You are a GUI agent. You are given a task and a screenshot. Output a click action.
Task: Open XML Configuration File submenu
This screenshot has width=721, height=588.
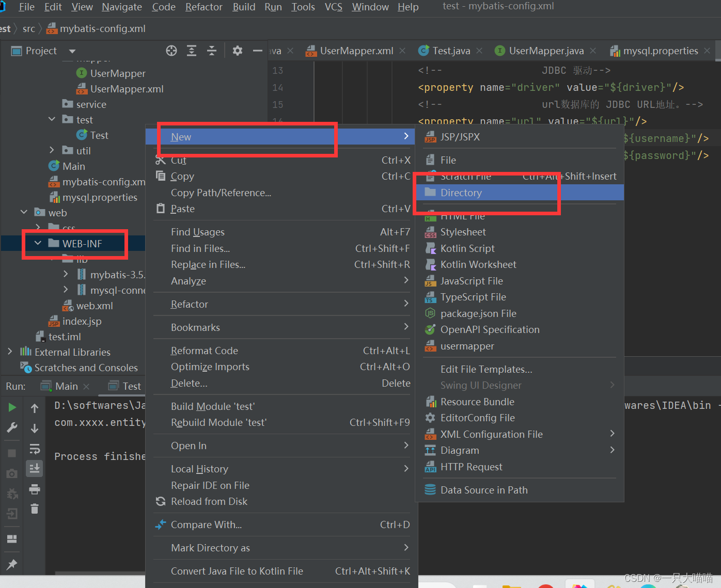coord(520,434)
